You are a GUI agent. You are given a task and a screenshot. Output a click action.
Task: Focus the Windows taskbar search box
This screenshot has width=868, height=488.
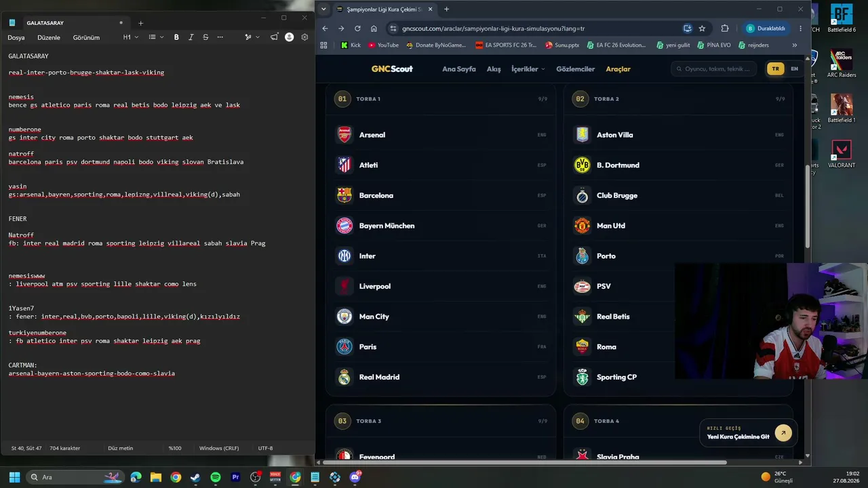click(75, 477)
